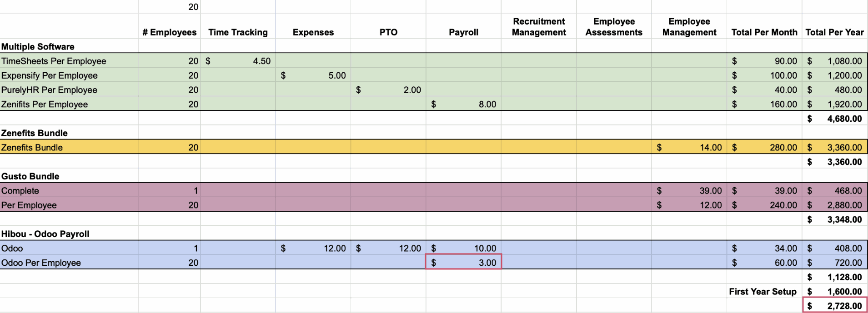Click the 'Recruitment Management' header cell
Viewport: 868px width, 313px height.
[539, 27]
